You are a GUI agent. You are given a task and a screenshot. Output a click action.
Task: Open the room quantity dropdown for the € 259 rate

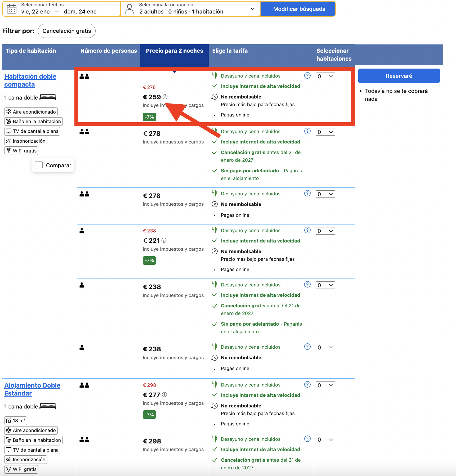[x=325, y=76]
